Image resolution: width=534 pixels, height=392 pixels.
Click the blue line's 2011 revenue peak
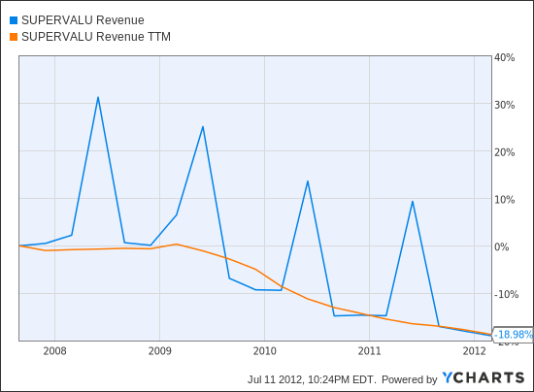[413, 202]
